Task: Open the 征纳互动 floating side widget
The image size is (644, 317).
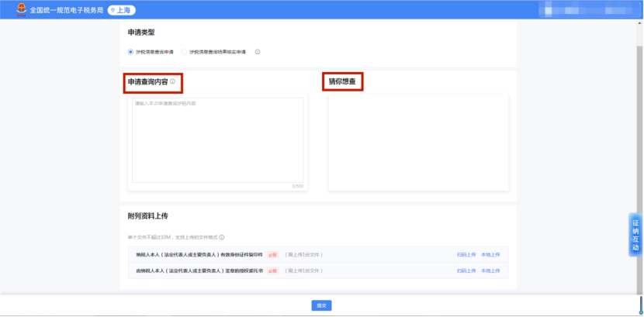Action: pos(635,234)
